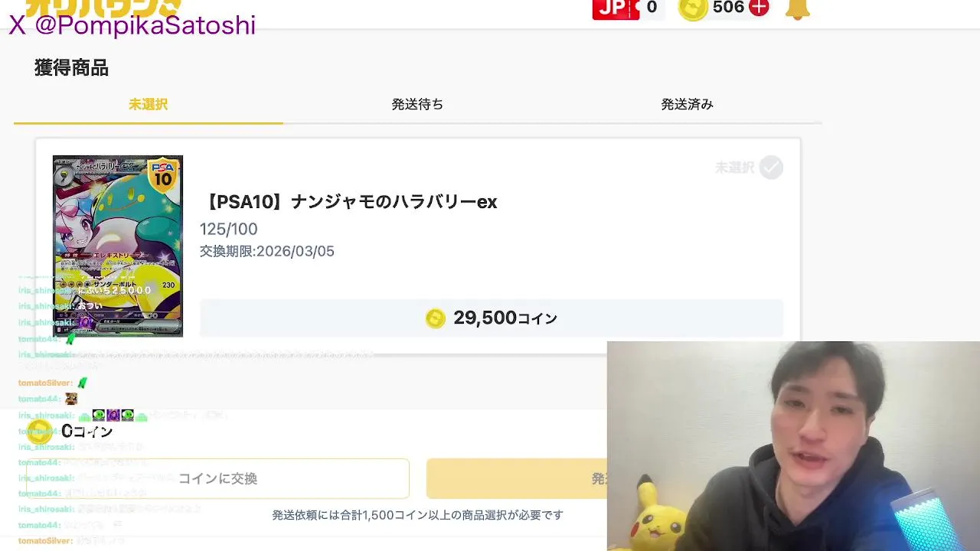Open the ナンジャモのハラバリーex card thumbnail
The image size is (980, 551).
[118, 246]
